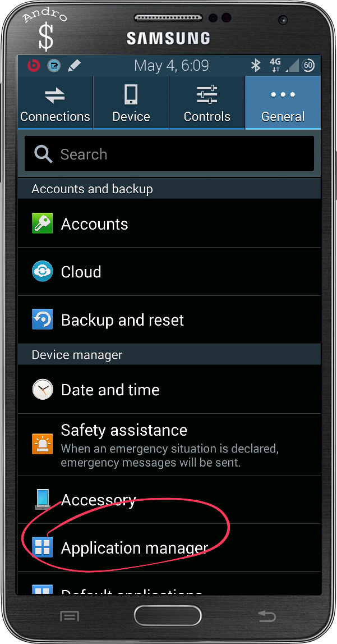Viewport: 337px width, 644px height.
Task: Tap the Application manager grid icon
Action: (x=42, y=547)
